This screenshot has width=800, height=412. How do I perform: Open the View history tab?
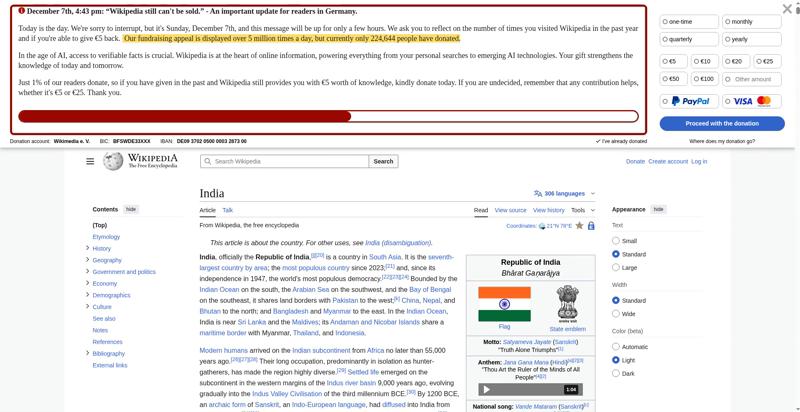click(548, 210)
